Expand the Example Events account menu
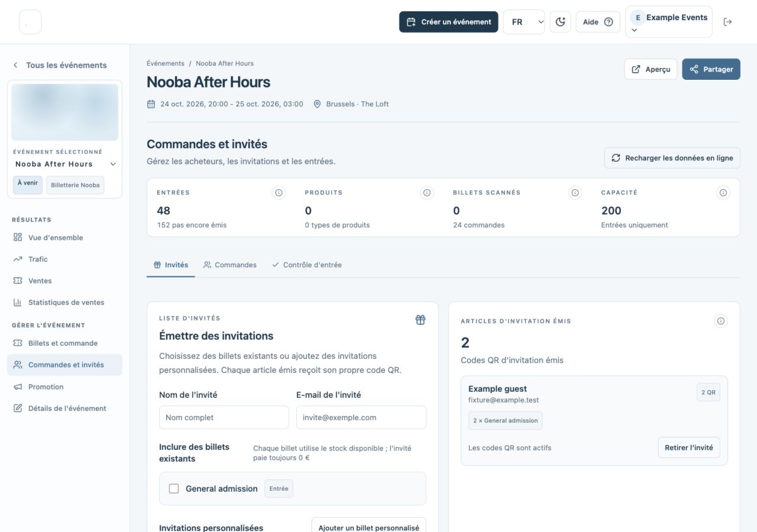 (x=669, y=22)
